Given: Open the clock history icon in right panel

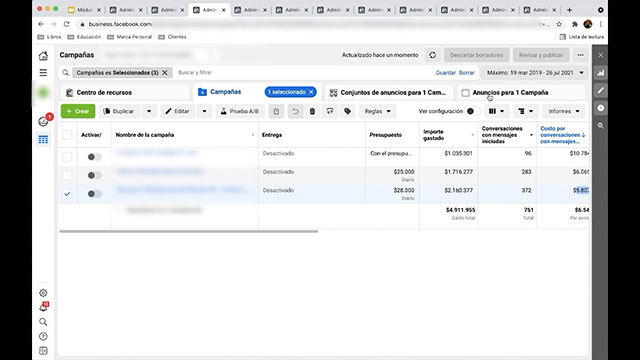Looking at the screenshot, I should tap(600, 108).
